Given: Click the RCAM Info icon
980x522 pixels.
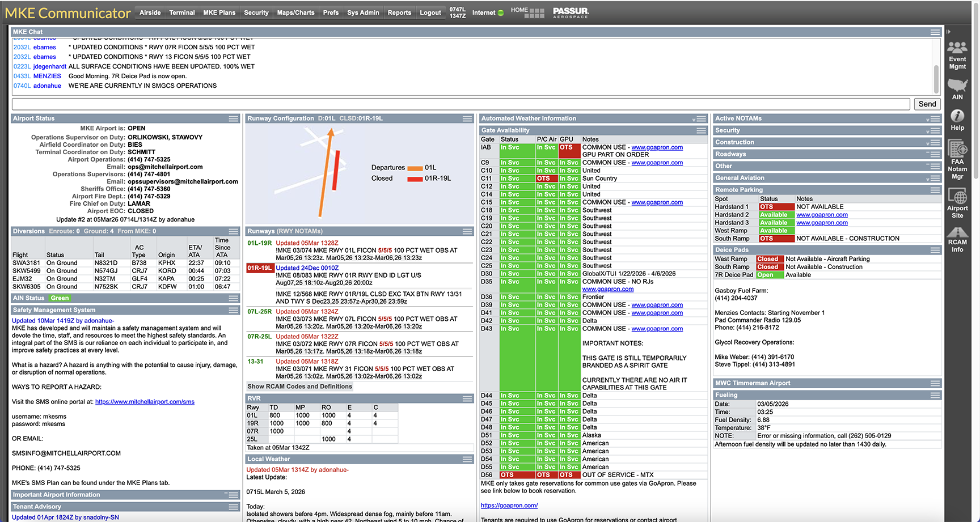Looking at the screenshot, I should [957, 233].
